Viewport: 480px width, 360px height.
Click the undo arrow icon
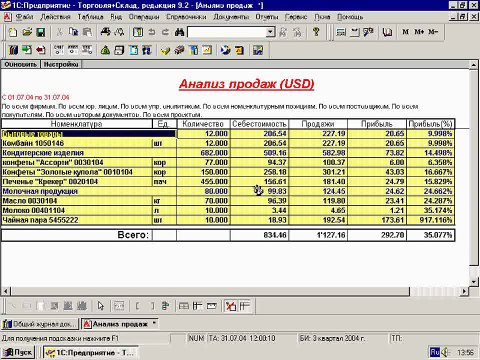coord(152,32)
